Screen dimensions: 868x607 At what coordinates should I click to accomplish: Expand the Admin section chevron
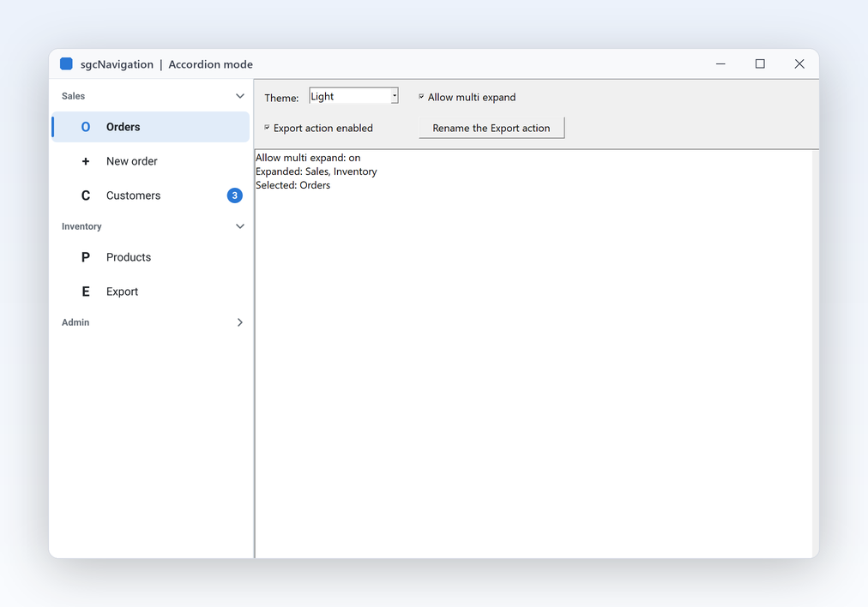click(x=239, y=322)
